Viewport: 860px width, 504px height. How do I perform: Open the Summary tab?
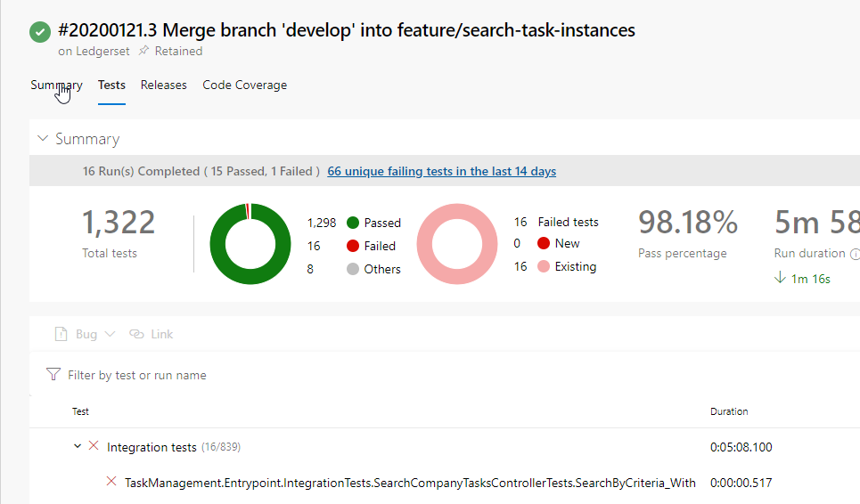pos(56,85)
